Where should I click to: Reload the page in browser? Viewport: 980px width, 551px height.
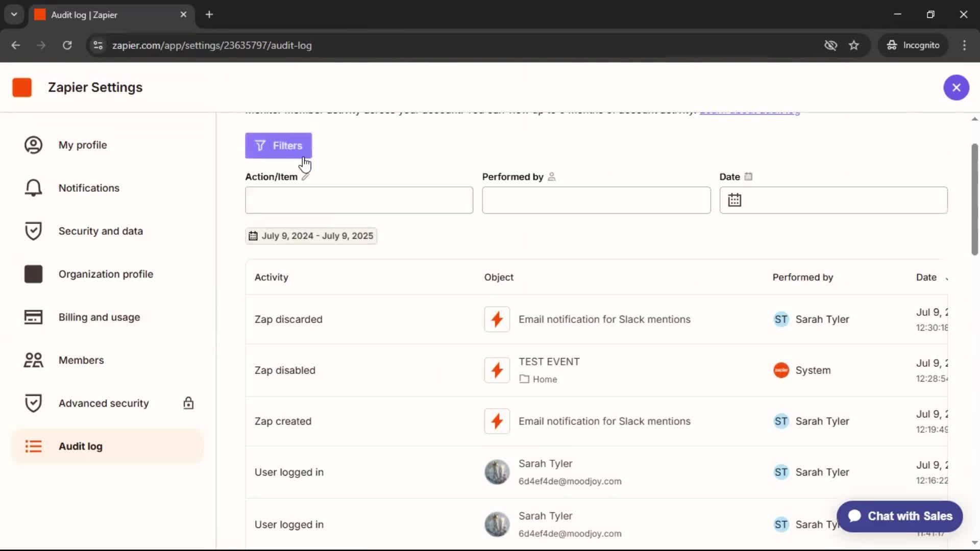pos(67,45)
